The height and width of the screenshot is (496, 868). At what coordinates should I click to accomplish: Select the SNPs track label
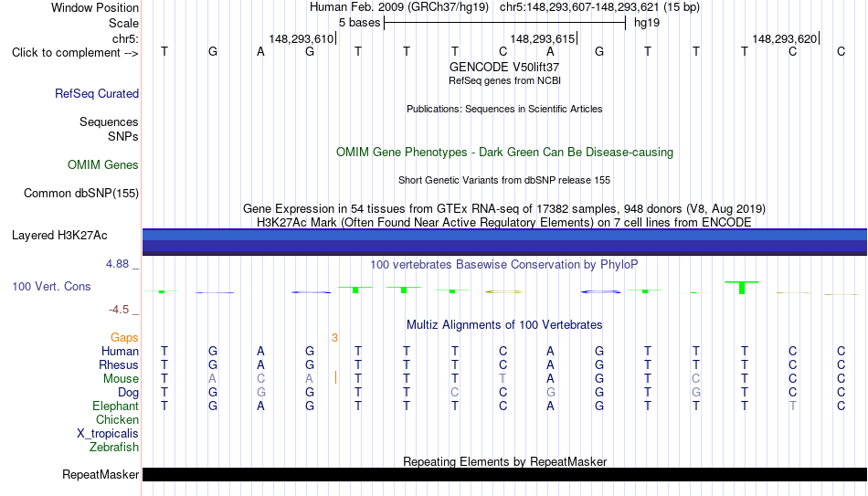pos(123,136)
